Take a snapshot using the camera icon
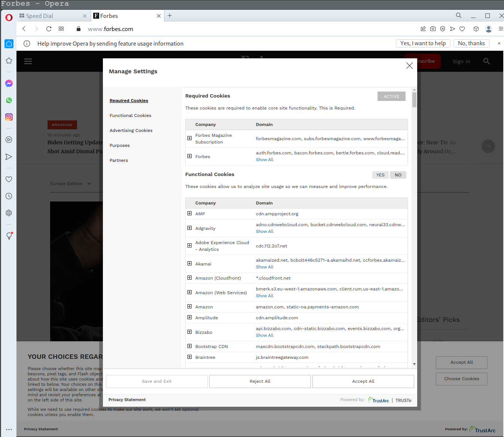 433,29
